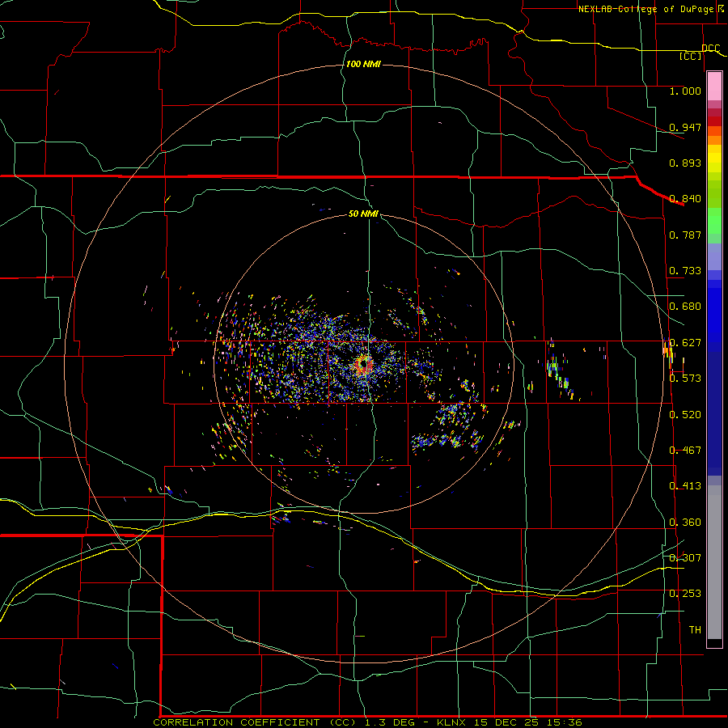The width and height of the screenshot is (728, 728).
Task: Click the 1.3 DEG elevation text
Action: pos(388,722)
